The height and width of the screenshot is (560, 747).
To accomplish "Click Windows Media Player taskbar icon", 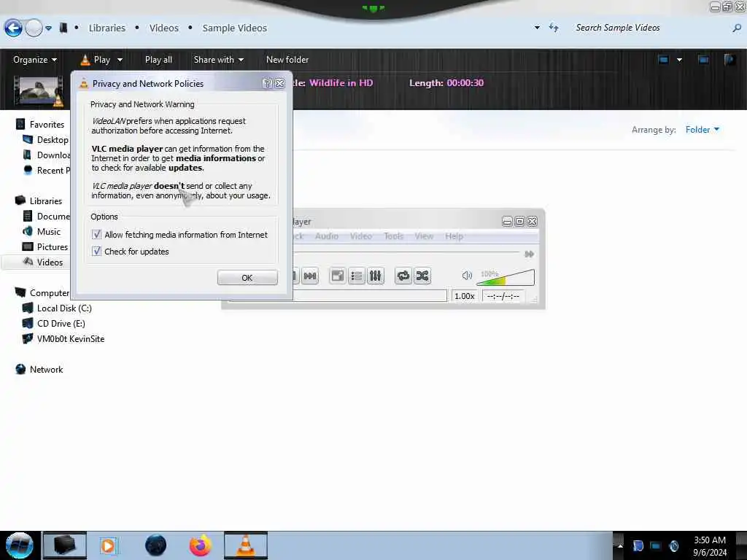I will (109, 545).
